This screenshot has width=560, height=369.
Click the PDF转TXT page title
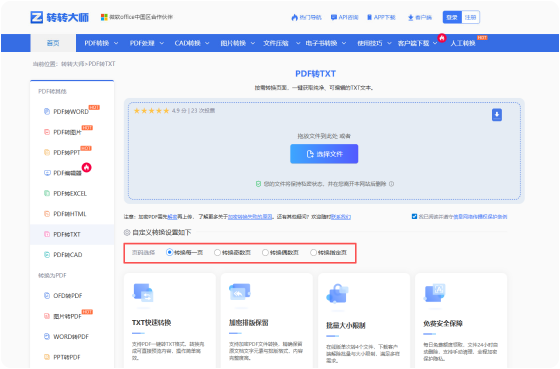[x=315, y=74]
